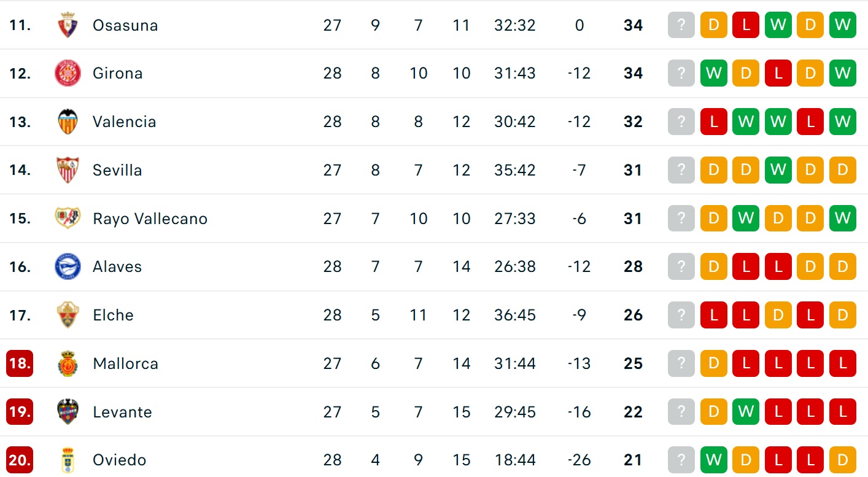The image size is (868, 477).
Task: Click Oviedo's green W form badge
Action: pyautogui.click(x=713, y=460)
